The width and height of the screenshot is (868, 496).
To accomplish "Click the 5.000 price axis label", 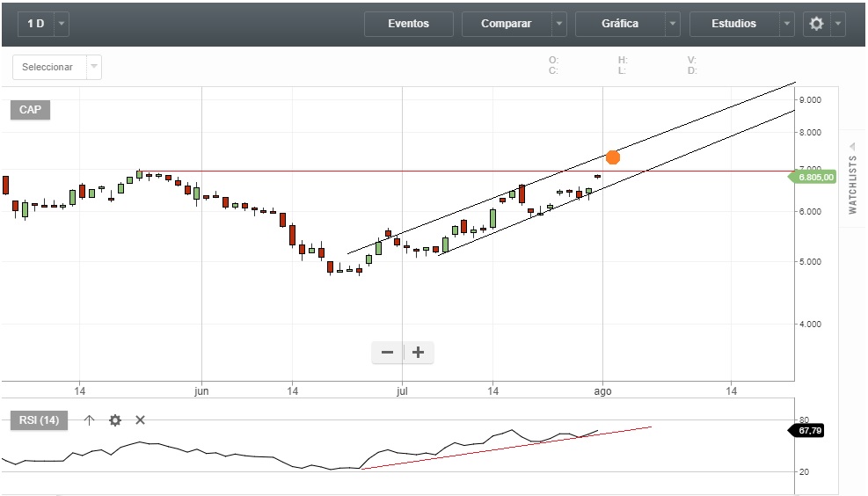I will click(x=810, y=261).
